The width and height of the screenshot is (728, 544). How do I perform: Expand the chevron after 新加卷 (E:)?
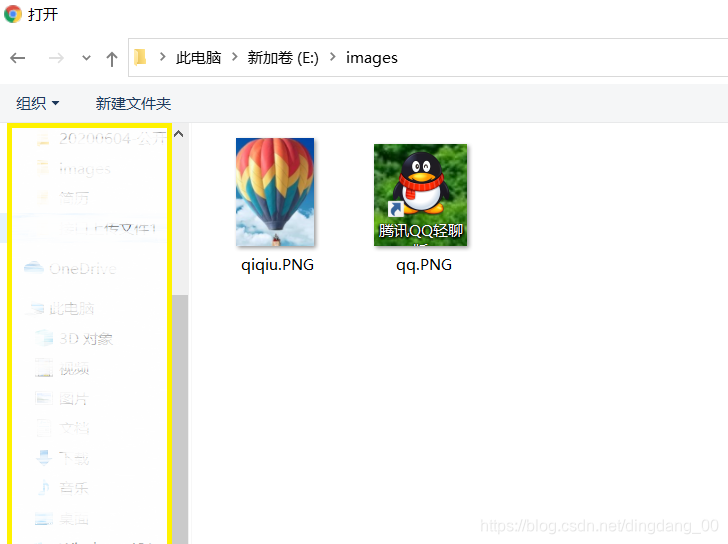pyautogui.click(x=332, y=57)
